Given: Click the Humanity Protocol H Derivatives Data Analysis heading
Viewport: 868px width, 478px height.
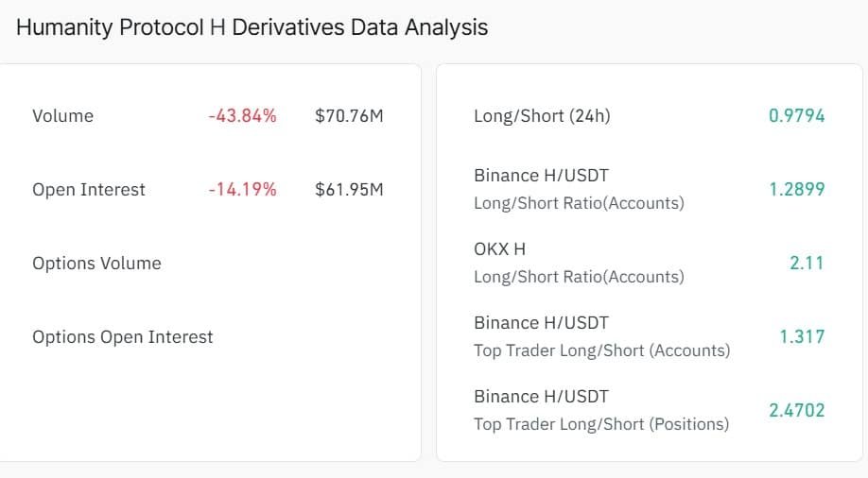Looking at the screenshot, I should coord(252,27).
